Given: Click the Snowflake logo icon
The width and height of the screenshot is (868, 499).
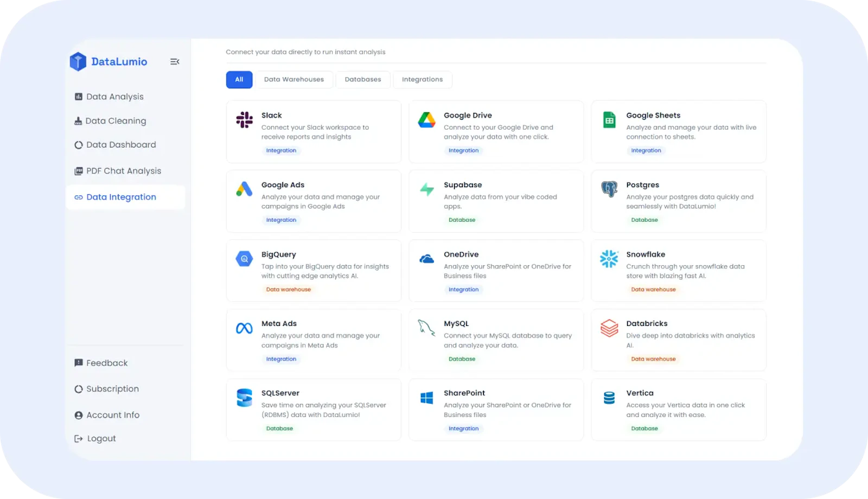Looking at the screenshot, I should pos(609,259).
